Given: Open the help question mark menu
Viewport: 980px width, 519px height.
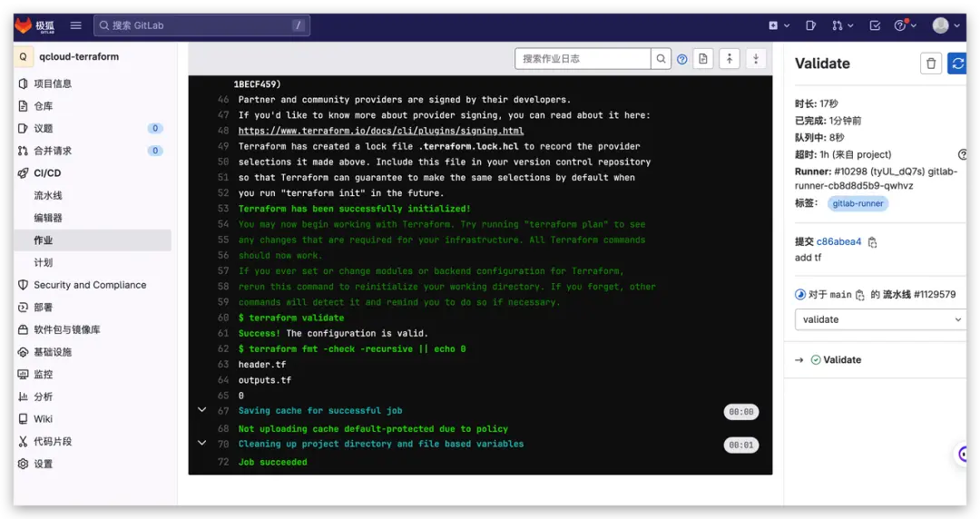Looking at the screenshot, I should click(x=905, y=25).
